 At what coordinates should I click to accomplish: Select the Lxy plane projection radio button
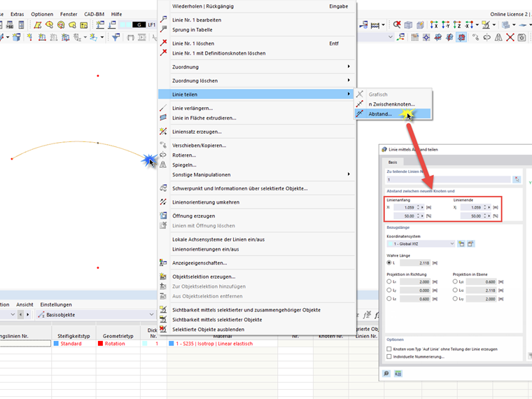[x=455, y=299]
